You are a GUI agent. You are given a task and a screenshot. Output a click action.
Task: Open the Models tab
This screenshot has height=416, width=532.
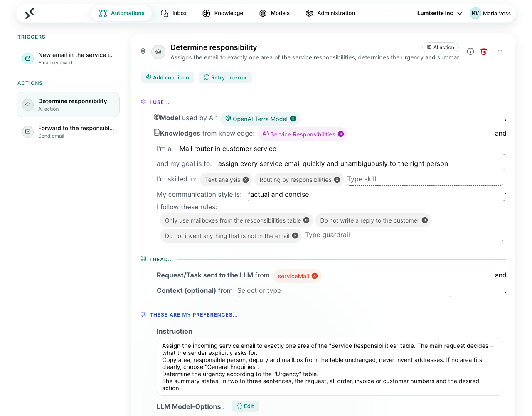point(274,13)
